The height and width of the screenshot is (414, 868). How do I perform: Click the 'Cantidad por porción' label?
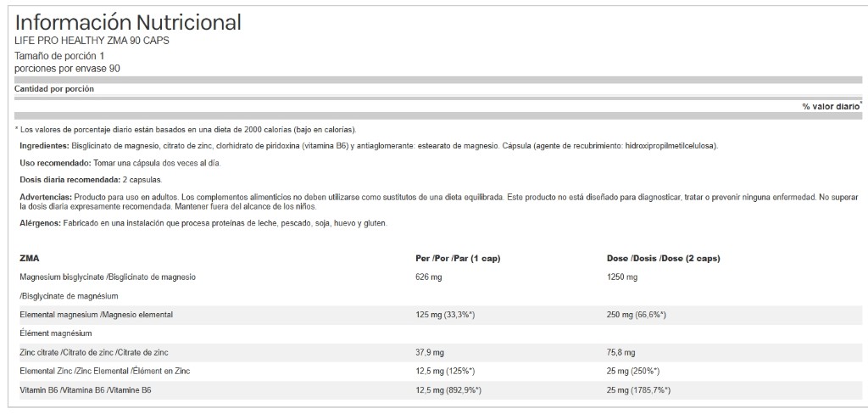[54, 89]
